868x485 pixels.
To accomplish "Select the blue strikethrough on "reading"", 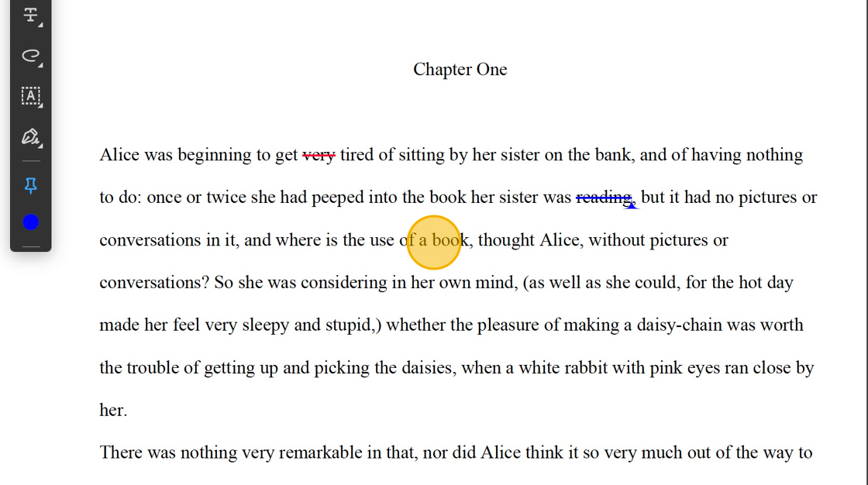I will click(604, 198).
